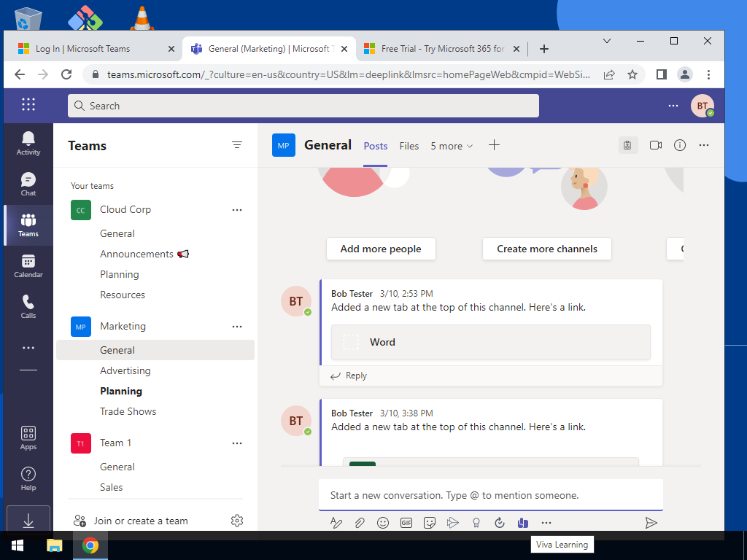Open the emoji picker
The image size is (747, 560).
click(x=382, y=523)
